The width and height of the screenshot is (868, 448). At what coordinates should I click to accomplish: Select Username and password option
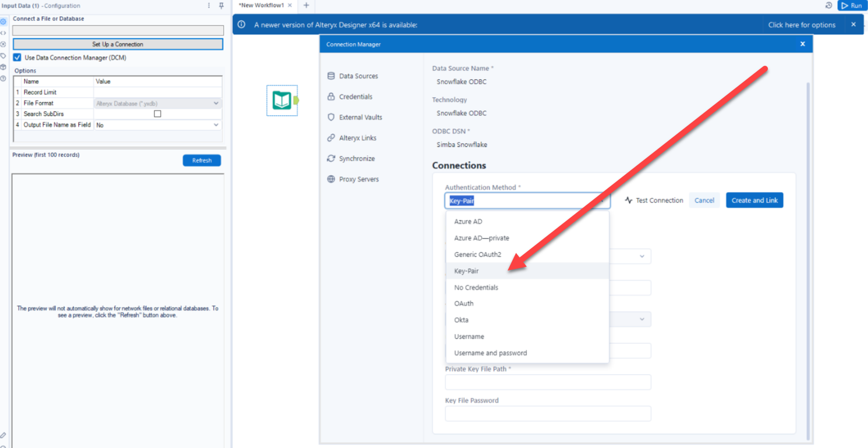pos(527,353)
